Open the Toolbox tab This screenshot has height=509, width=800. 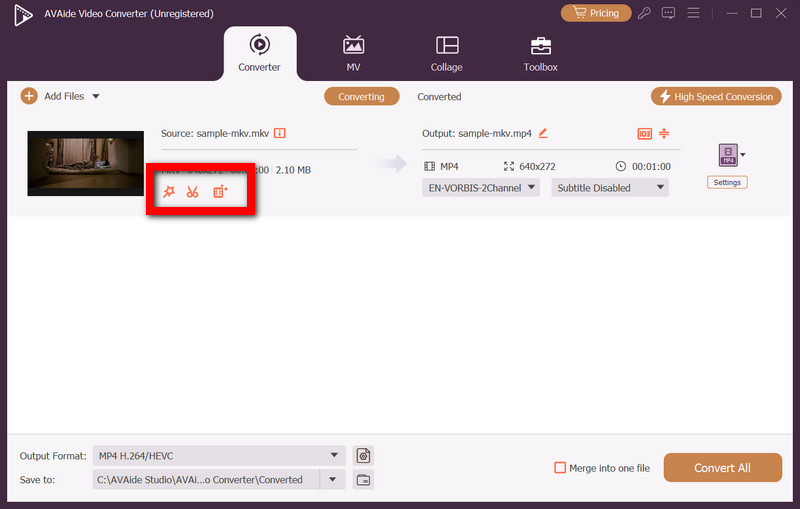[540, 54]
